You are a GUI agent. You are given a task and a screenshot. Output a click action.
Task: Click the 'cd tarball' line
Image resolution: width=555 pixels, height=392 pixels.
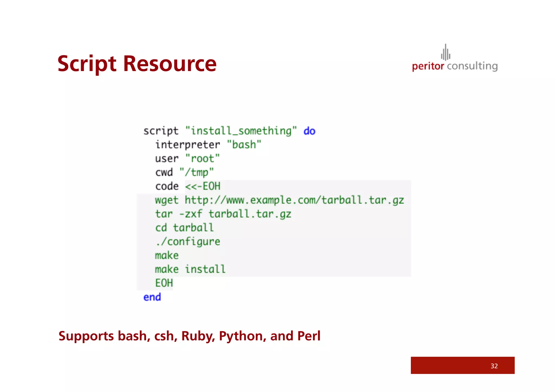[x=184, y=228]
